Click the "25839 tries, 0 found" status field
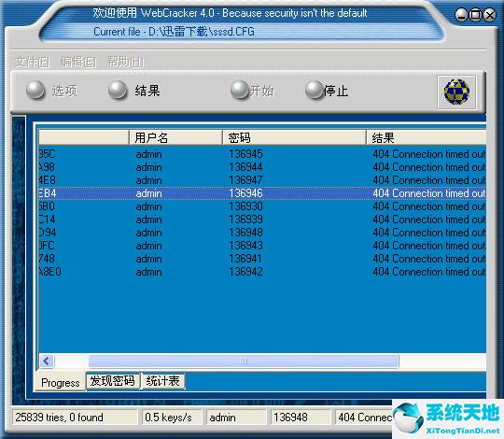 [x=75, y=418]
